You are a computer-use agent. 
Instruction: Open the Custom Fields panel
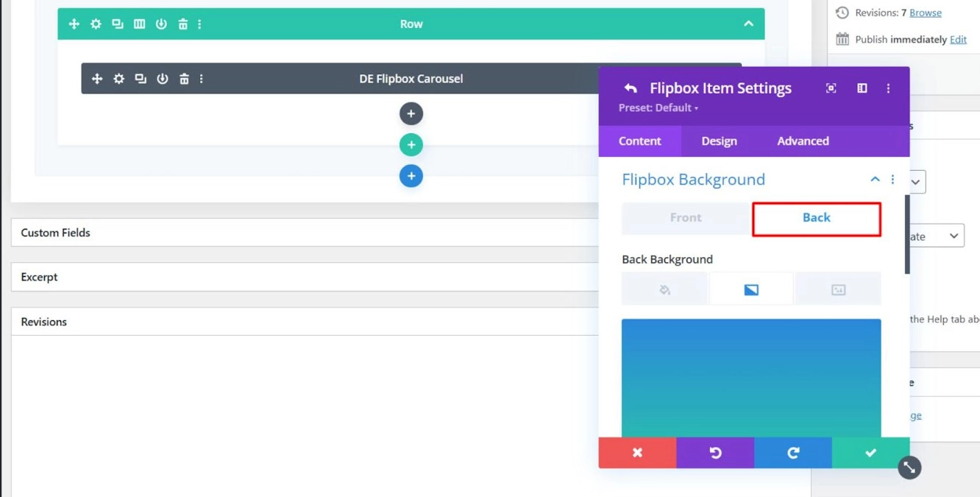[305, 233]
